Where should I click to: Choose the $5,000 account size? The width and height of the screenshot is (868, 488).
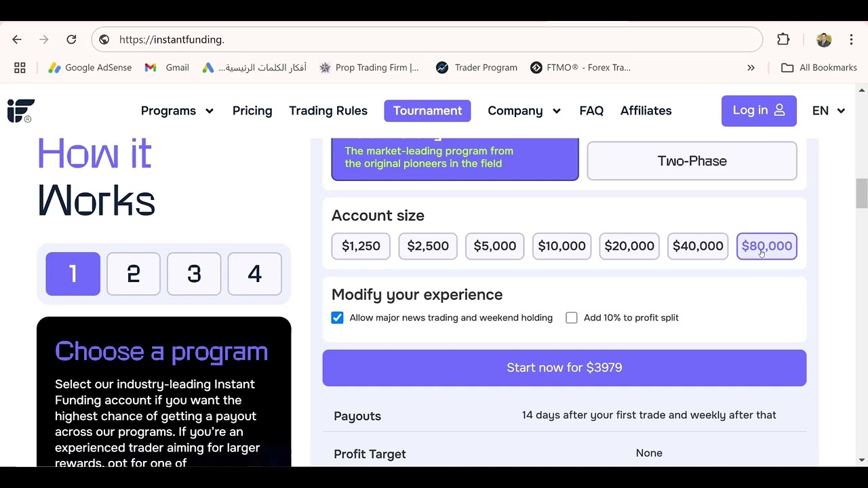pyautogui.click(x=495, y=246)
